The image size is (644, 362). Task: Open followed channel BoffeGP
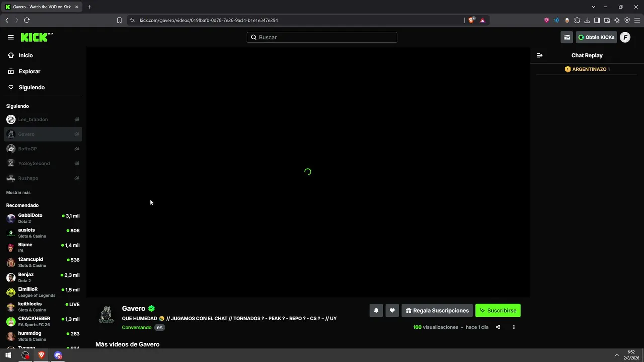tap(43, 149)
